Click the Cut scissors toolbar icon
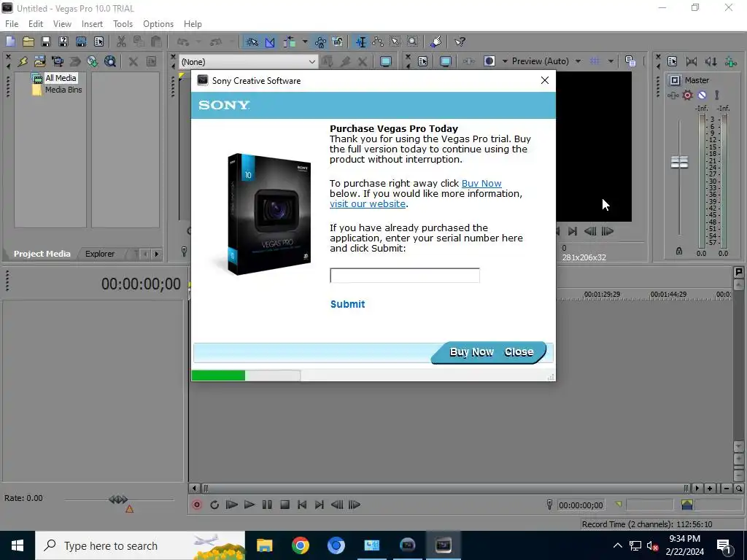747x560 pixels. click(121, 42)
